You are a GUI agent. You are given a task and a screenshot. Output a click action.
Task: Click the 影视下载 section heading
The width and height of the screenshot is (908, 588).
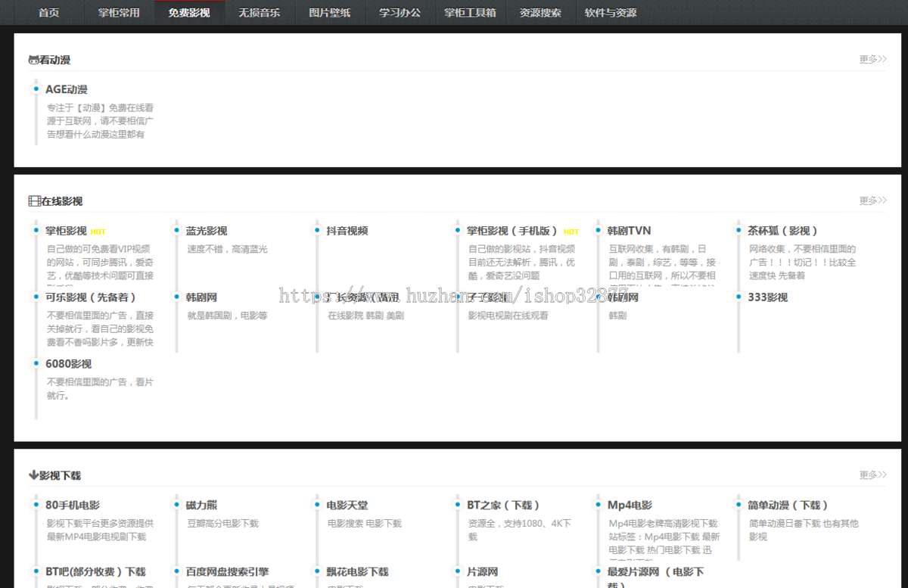[x=60, y=475]
